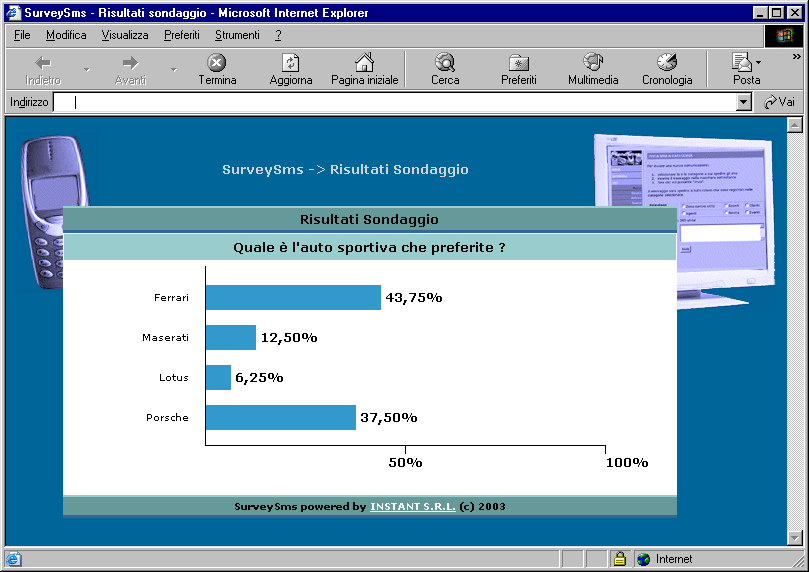Click the survey question about auto sportiva
The width and height of the screenshot is (809, 572).
click(x=369, y=248)
